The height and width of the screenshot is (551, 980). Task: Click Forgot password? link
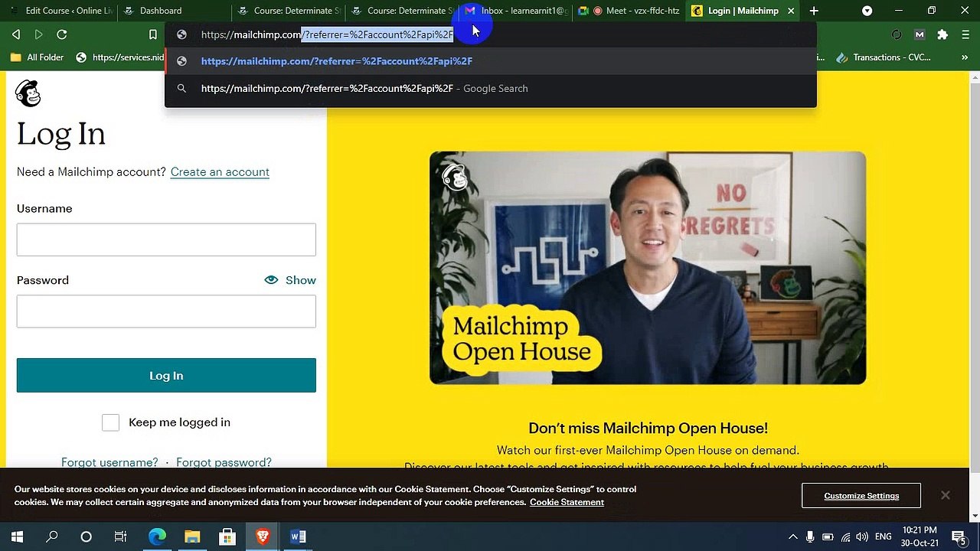(224, 462)
